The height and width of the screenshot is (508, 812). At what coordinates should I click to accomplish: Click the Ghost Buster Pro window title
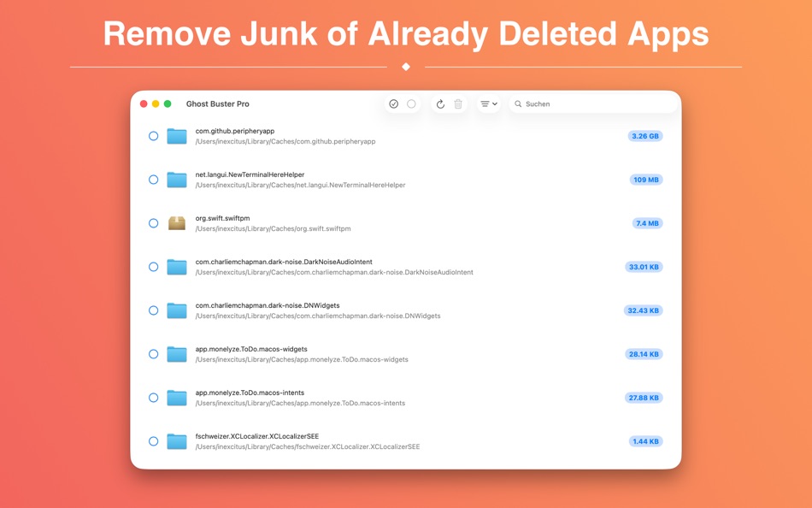tap(217, 104)
